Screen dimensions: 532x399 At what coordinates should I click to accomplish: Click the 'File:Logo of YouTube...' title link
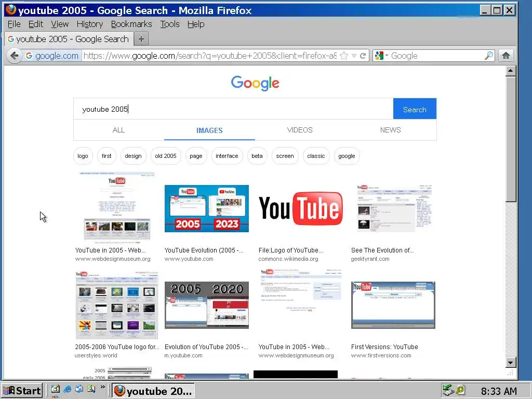point(291,250)
